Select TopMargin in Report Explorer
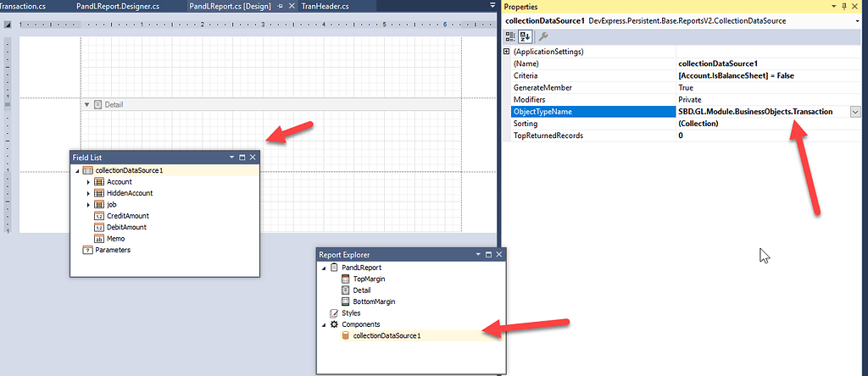Image resolution: width=868 pixels, height=376 pixels. (x=370, y=279)
